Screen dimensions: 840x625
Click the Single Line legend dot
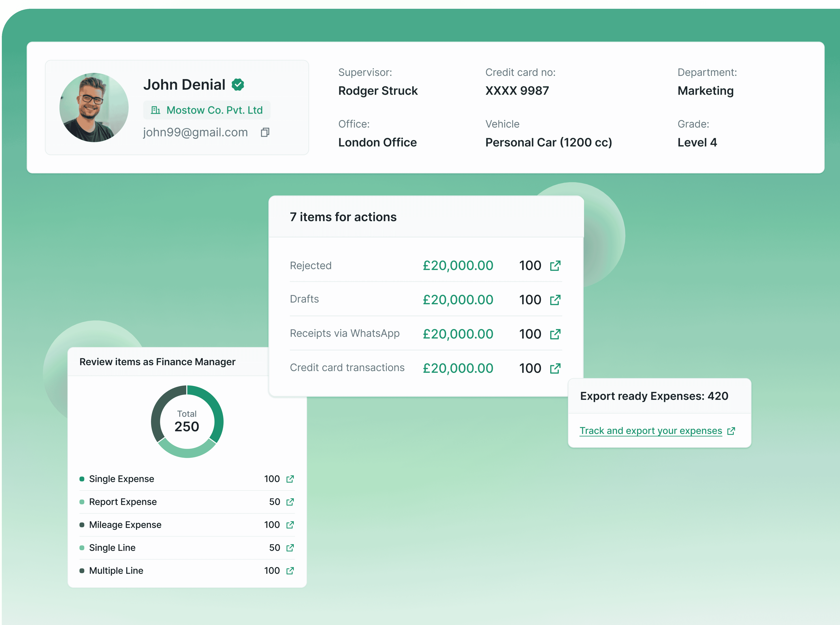(x=82, y=548)
